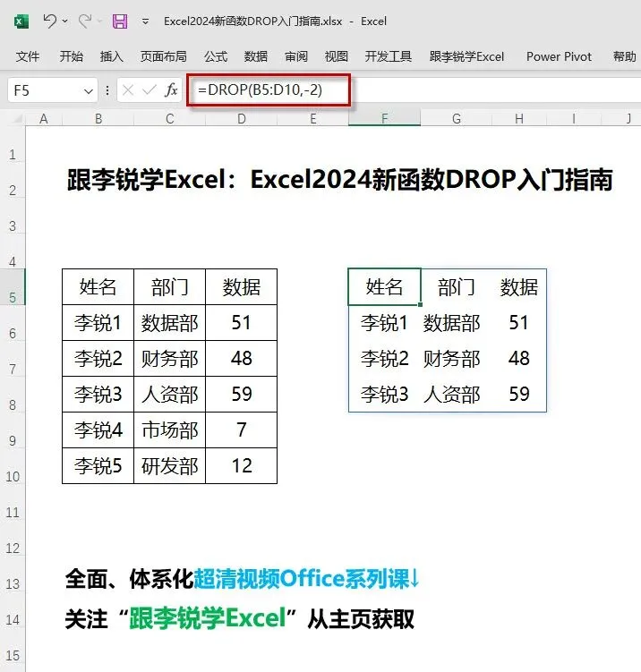The image size is (641, 672).
Task: Open the 文件 menu
Action: click(28, 56)
